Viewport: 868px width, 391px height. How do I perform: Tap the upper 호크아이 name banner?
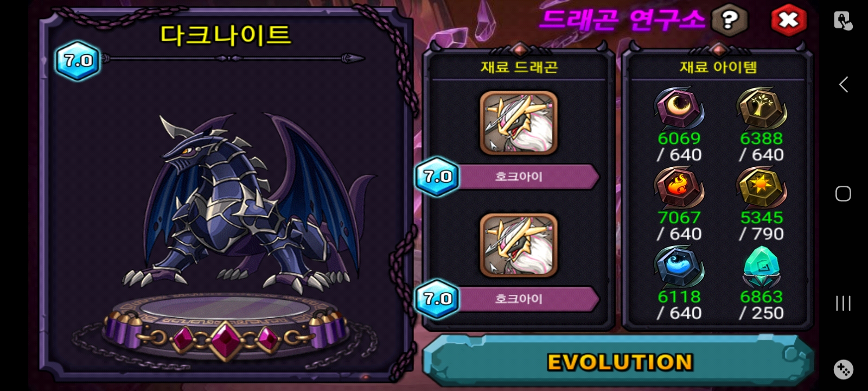pos(526,176)
